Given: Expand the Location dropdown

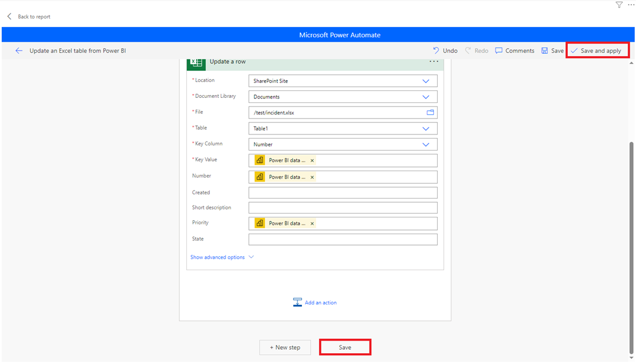Looking at the screenshot, I should click(x=426, y=81).
